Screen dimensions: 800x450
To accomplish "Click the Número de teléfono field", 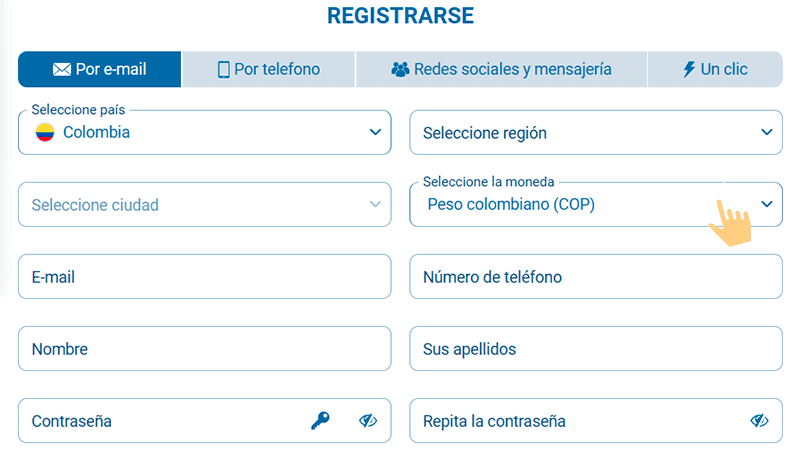I will tap(596, 277).
